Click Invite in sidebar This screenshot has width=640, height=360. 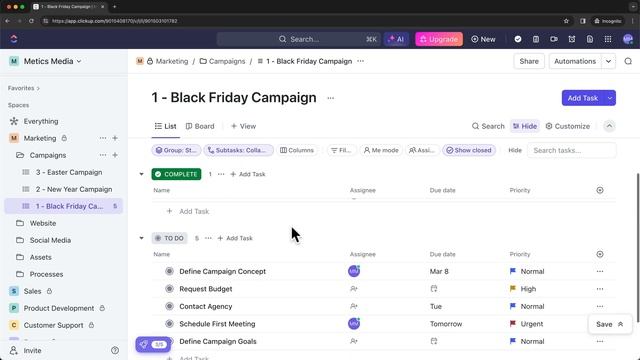tap(26, 350)
